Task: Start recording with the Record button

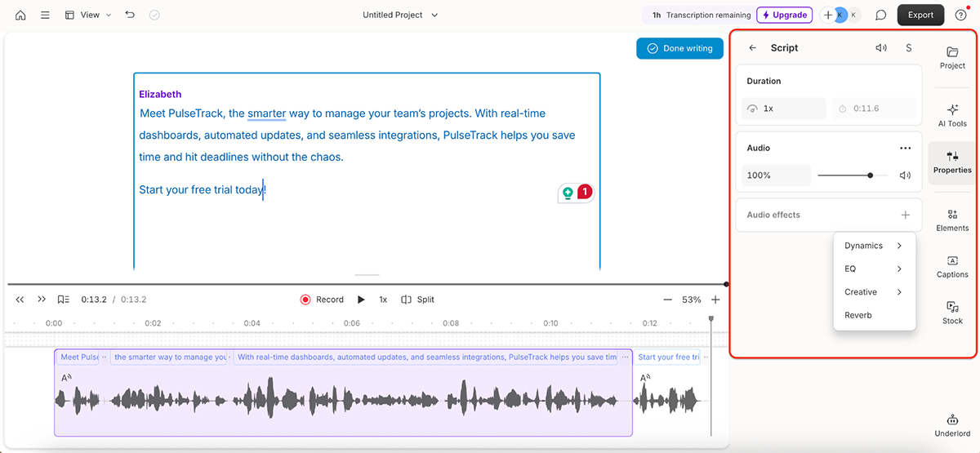Action: coord(322,300)
